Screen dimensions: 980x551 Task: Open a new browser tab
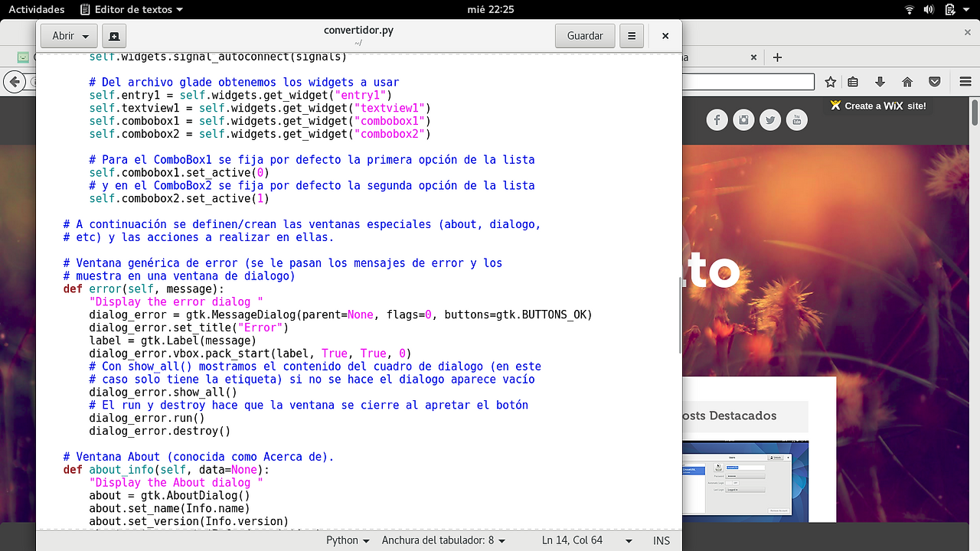click(778, 57)
